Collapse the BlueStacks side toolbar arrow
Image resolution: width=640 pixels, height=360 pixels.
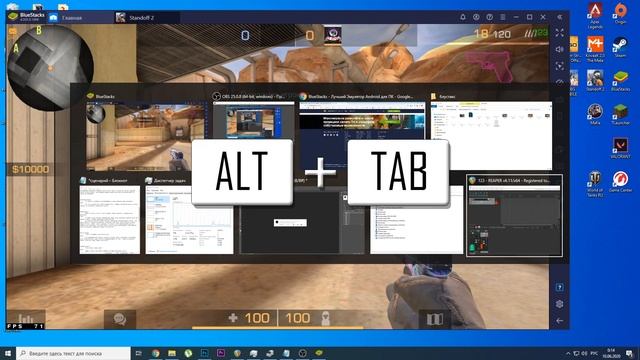560,17
